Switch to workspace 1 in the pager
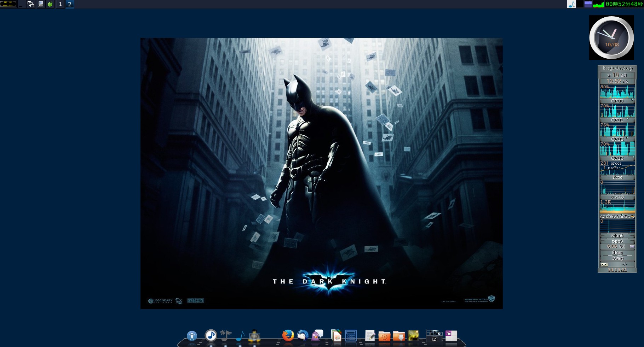This screenshot has width=644, height=347. pyautogui.click(x=60, y=5)
